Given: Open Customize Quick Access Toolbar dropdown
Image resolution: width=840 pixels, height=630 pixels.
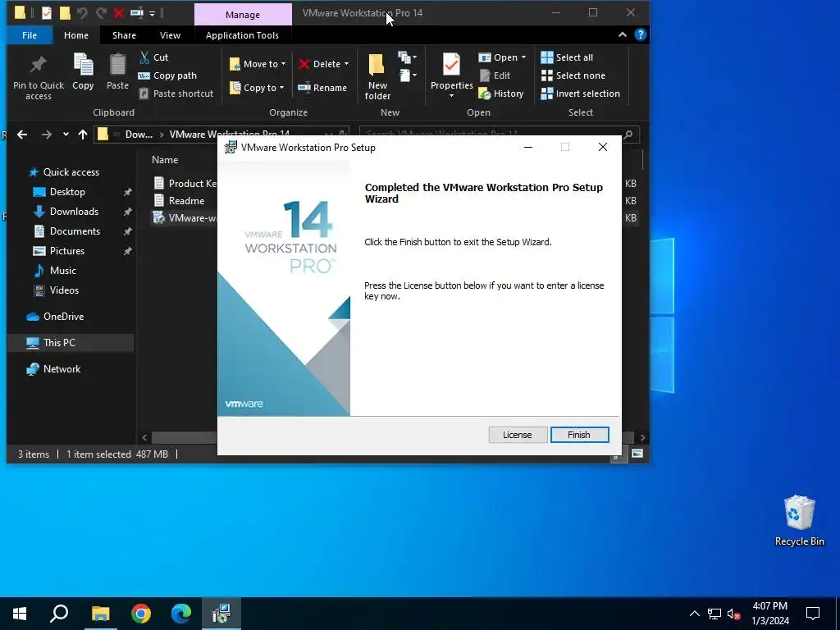Looking at the screenshot, I should tap(152, 13).
